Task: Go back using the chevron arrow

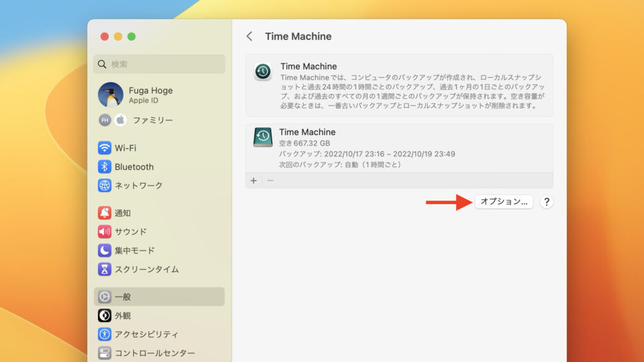Action: [250, 36]
